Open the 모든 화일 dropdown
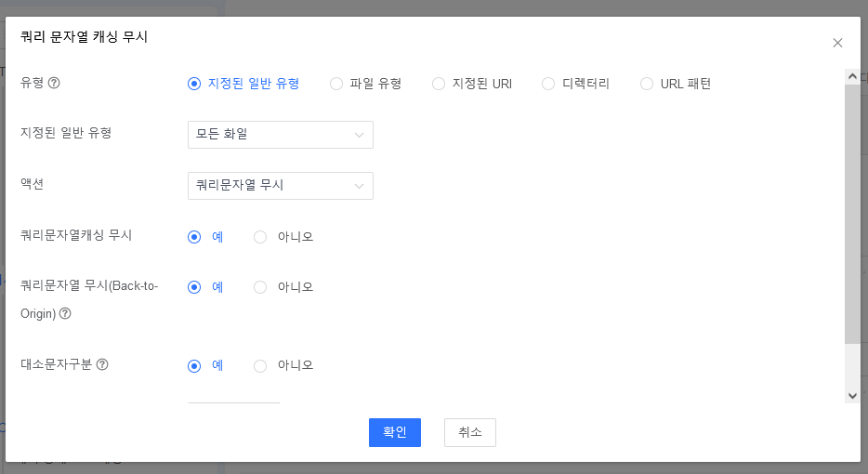868x474 pixels. click(x=281, y=135)
